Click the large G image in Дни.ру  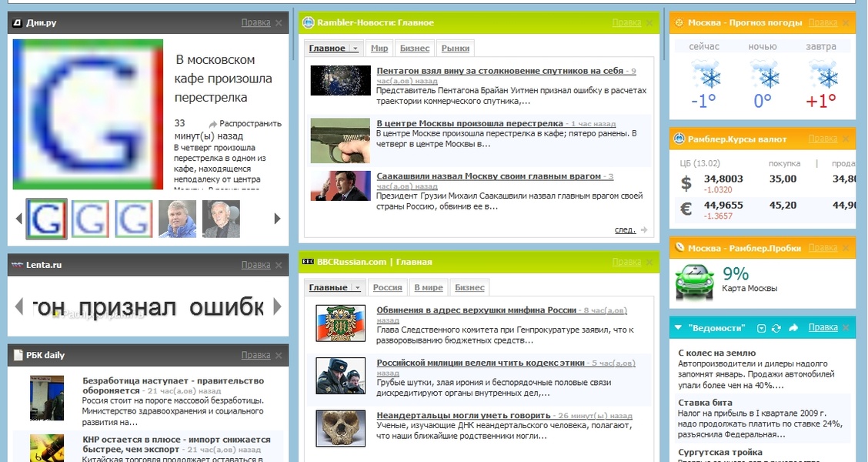coord(88,114)
